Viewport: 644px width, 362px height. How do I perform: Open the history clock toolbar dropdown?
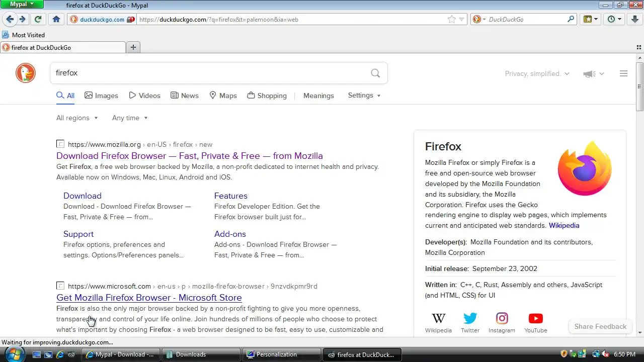[x=615, y=19]
